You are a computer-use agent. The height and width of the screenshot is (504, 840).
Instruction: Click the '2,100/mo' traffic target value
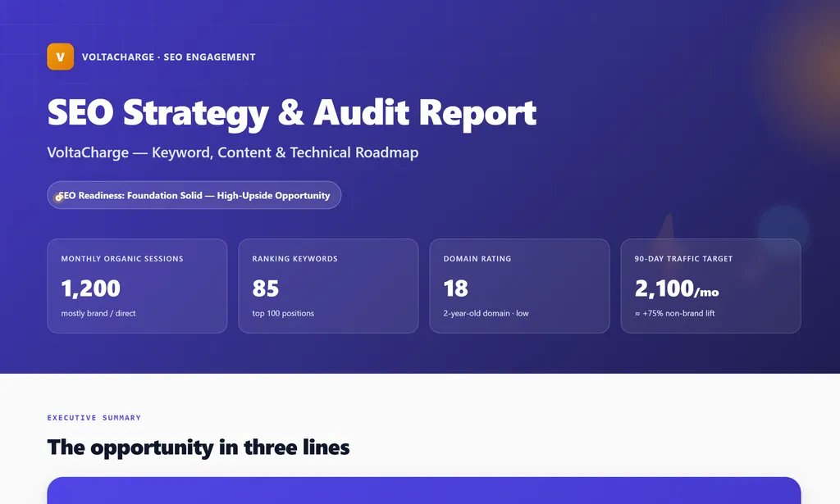click(677, 289)
